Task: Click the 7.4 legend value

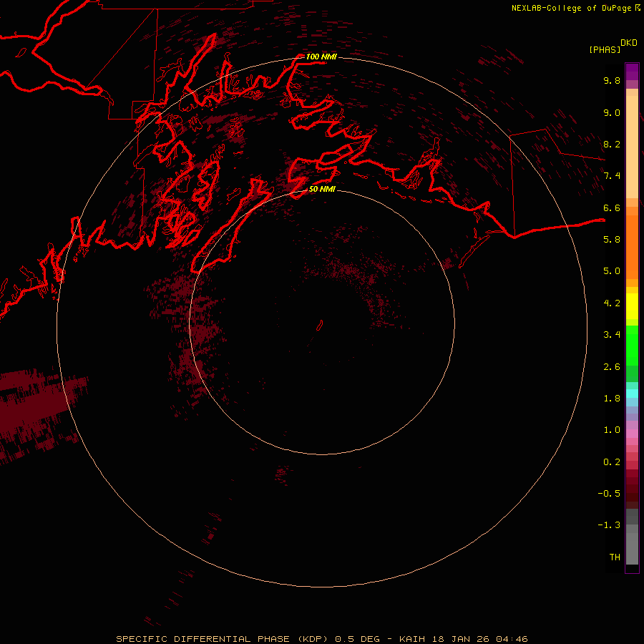Action: pyautogui.click(x=612, y=176)
